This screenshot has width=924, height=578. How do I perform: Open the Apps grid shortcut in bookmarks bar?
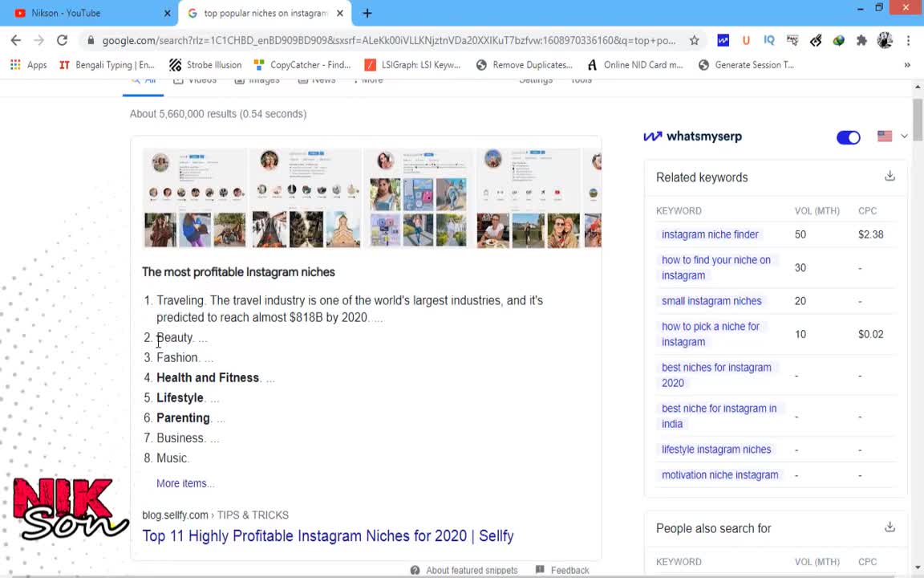coord(28,65)
